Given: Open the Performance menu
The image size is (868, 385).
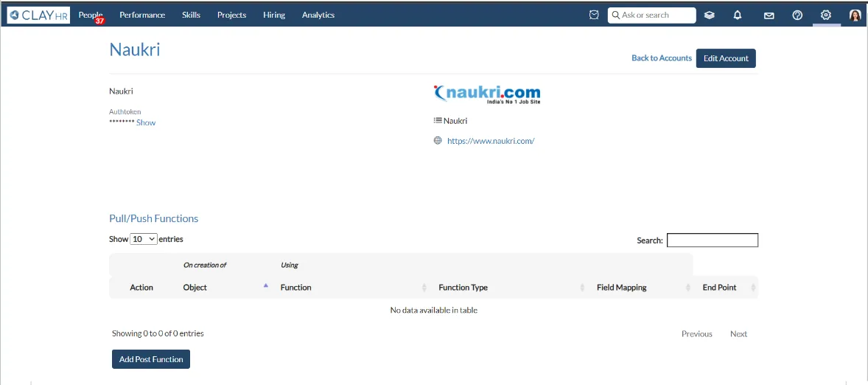Looking at the screenshot, I should pos(142,15).
